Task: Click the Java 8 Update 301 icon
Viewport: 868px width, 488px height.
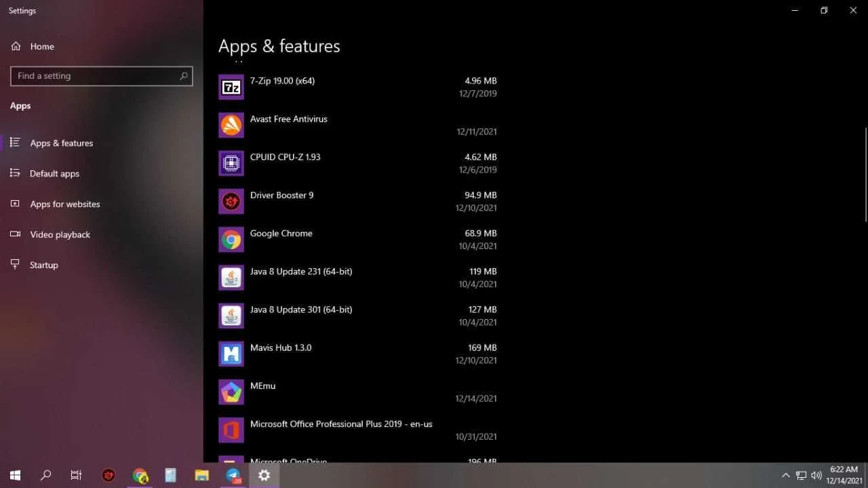Action: 231,315
